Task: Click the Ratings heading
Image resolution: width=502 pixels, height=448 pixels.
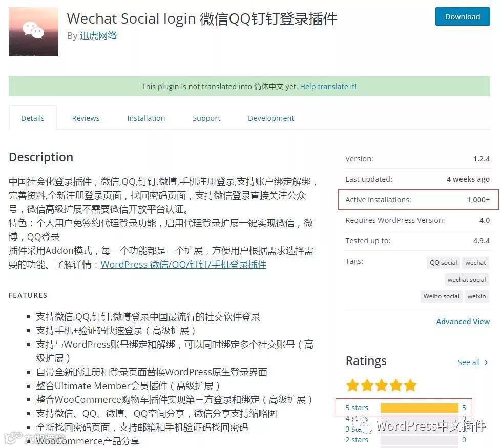Action: [366, 361]
